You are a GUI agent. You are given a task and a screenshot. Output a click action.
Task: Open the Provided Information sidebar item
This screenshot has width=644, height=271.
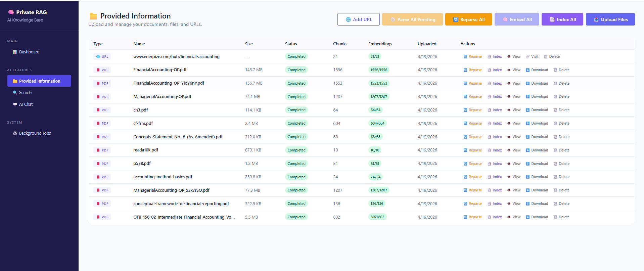pyautogui.click(x=39, y=81)
